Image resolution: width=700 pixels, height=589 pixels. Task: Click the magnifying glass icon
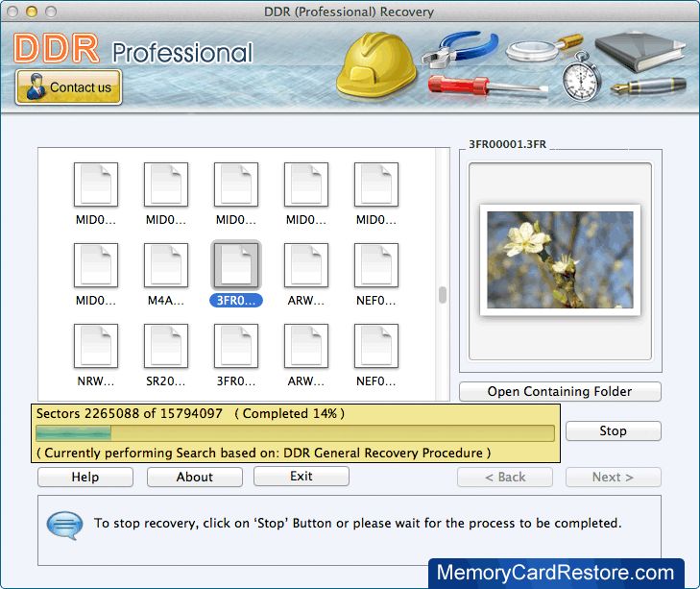544,49
